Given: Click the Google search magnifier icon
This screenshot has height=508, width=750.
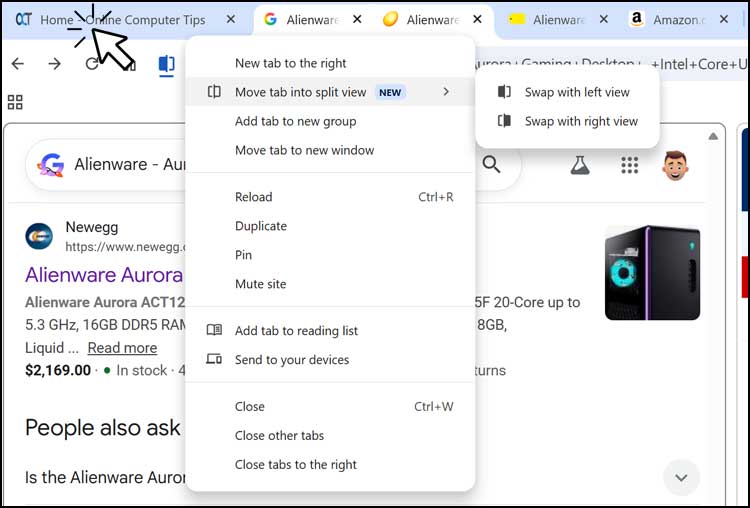Looking at the screenshot, I should [491, 165].
